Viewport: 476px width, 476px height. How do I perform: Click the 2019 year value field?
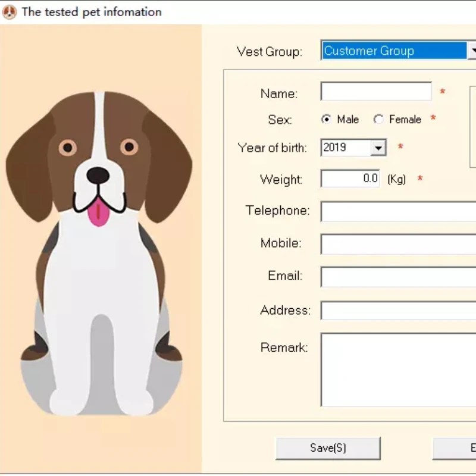[x=345, y=148]
